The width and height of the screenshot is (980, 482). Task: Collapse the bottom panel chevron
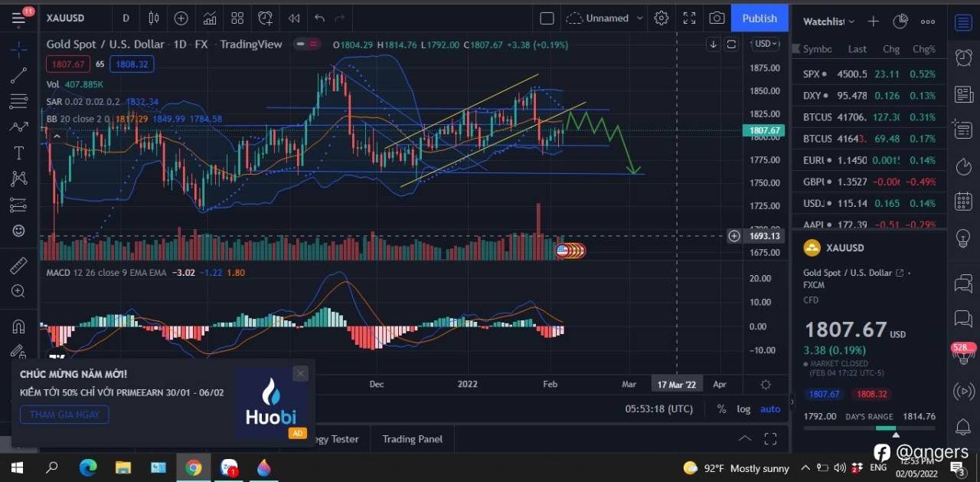744,439
